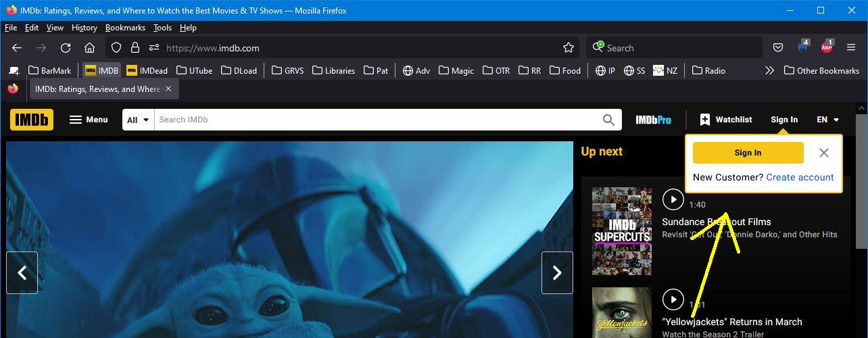The height and width of the screenshot is (338, 868).
Task: Open Firefox hamburger application menu
Action: tap(851, 48)
